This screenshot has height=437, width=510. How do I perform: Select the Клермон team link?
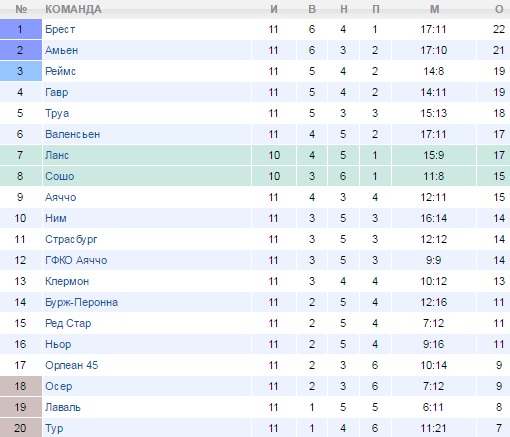click(x=67, y=281)
